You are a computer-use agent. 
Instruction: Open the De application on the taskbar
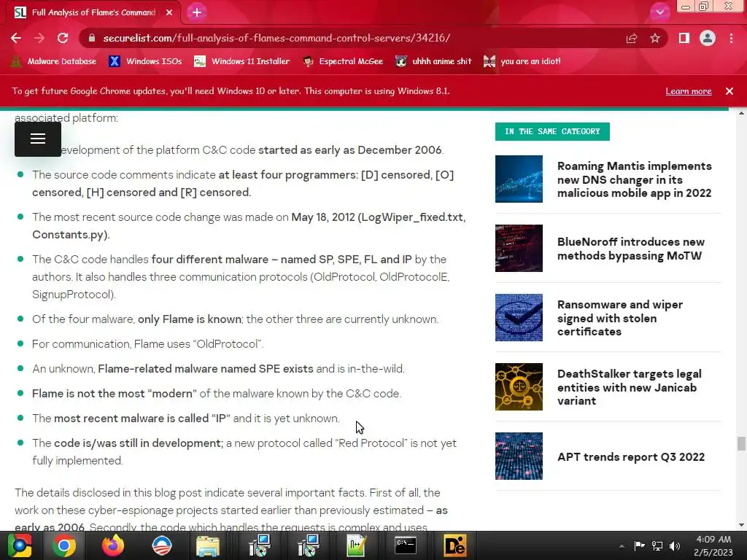[x=454, y=545]
